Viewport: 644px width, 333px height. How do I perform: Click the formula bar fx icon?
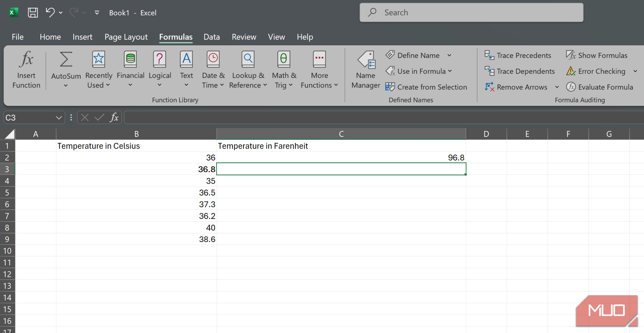114,117
